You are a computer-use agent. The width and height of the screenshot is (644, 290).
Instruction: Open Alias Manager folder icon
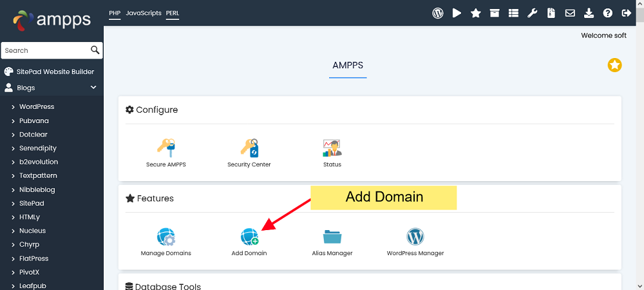click(332, 237)
